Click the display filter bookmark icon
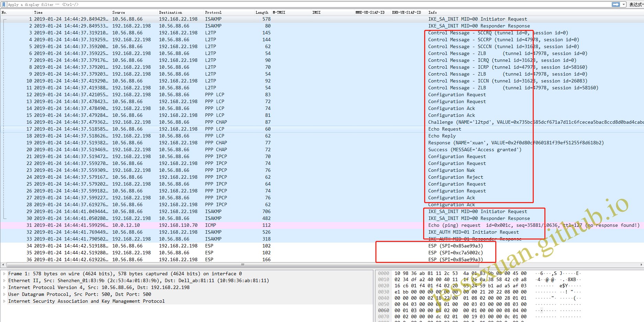Image resolution: width=644 pixels, height=322 pixels. tap(4, 4)
